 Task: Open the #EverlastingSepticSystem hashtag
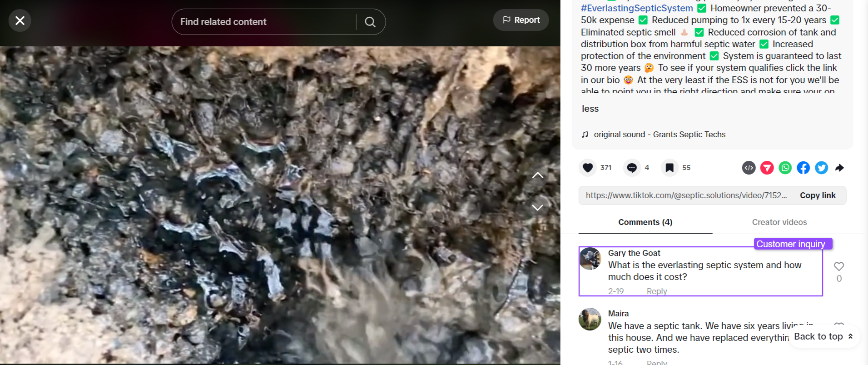pos(637,8)
